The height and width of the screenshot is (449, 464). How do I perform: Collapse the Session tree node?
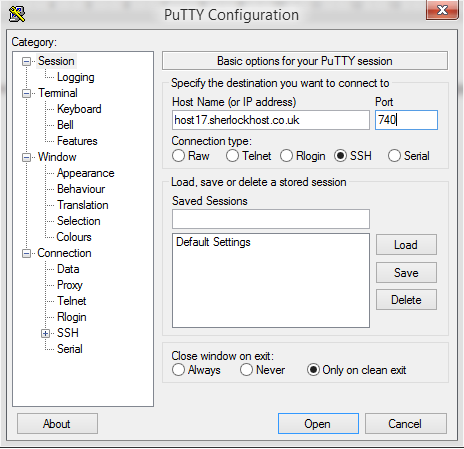tap(26, 61)
